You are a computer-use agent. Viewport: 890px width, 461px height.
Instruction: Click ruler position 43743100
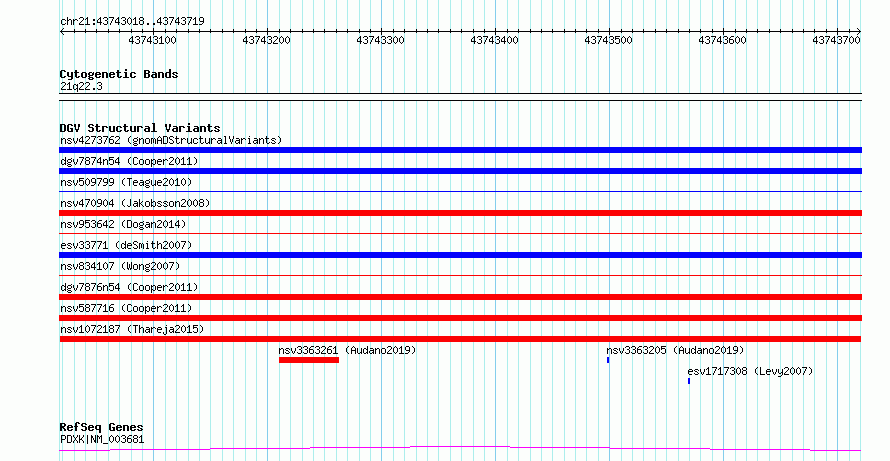tap(152, 40)
